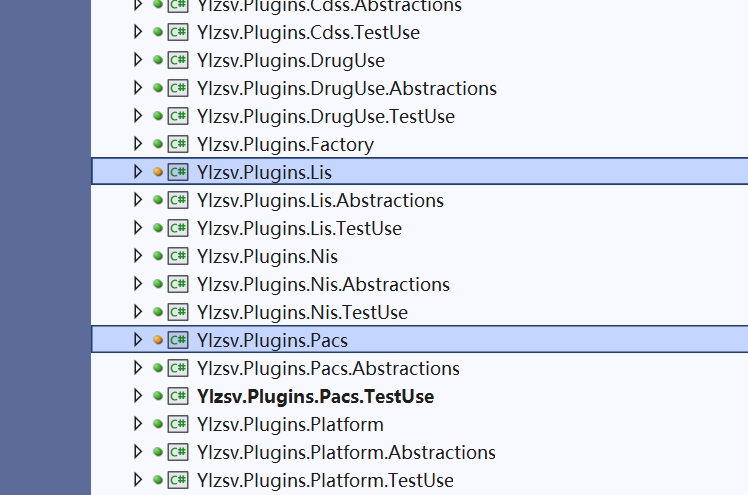Click the C# icon beside Ylzsv.Plugins.DrugUse
This screenshot has height=495, width=748.
[178, 60]
